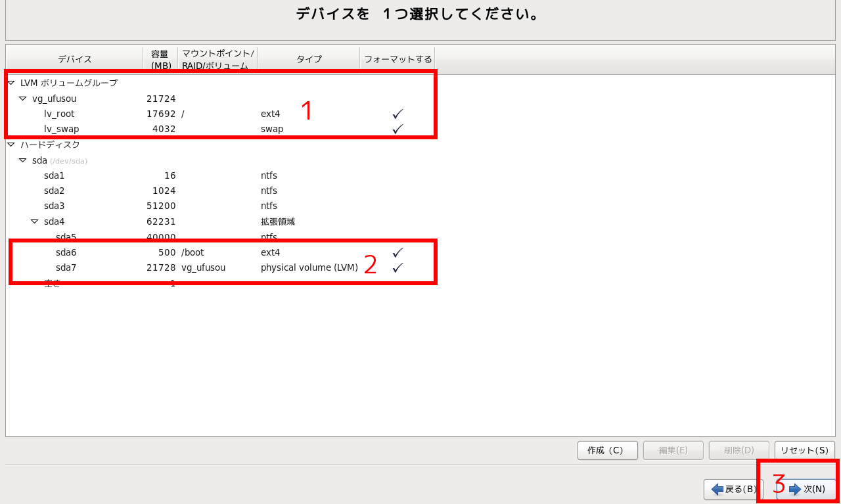Click the format checkmark for sda7
The width and height of the screenshot is (841, 504).
(x=398, y=267)
